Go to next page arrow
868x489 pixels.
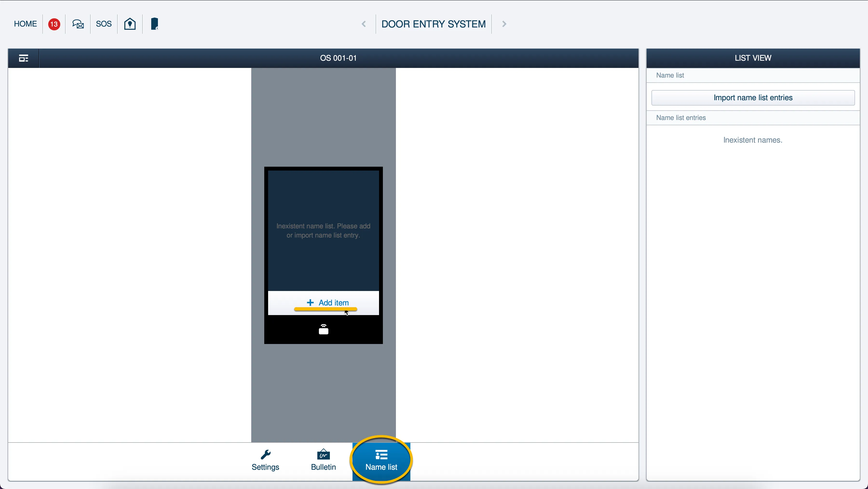[x=504, y=24]
